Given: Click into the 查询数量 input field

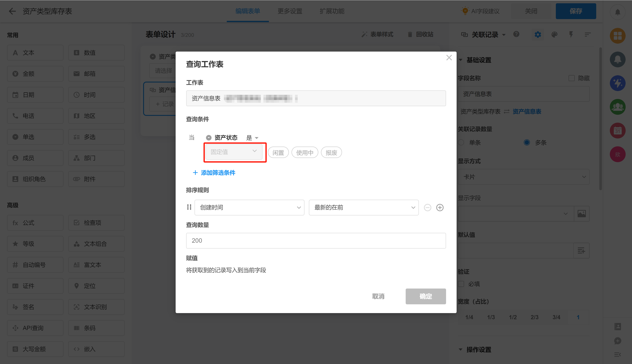Looking at the screenshot, I should pos(316,240).
